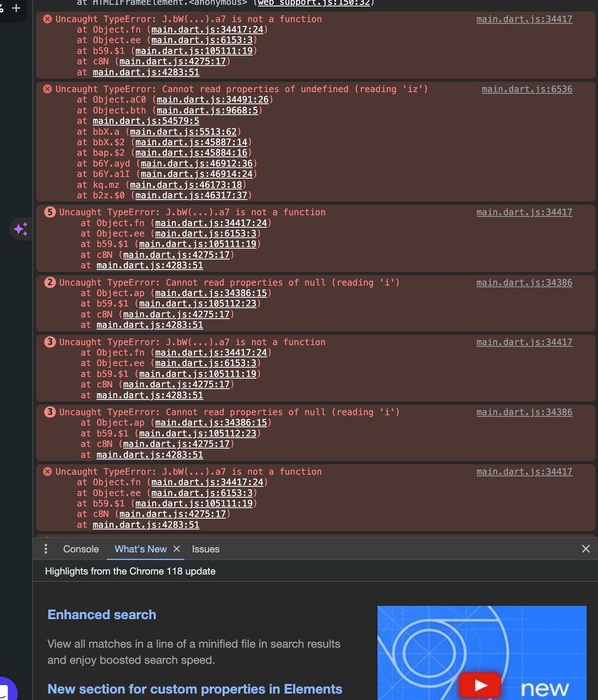Open the Enhanced search heading link
Screen dimensions: 598x700
pyautogui.click(x=102, y=615)
